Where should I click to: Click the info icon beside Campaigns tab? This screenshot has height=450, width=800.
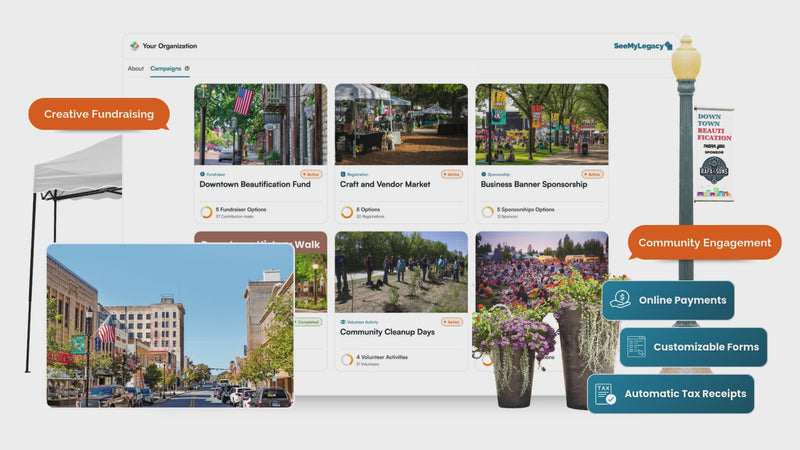188,69
